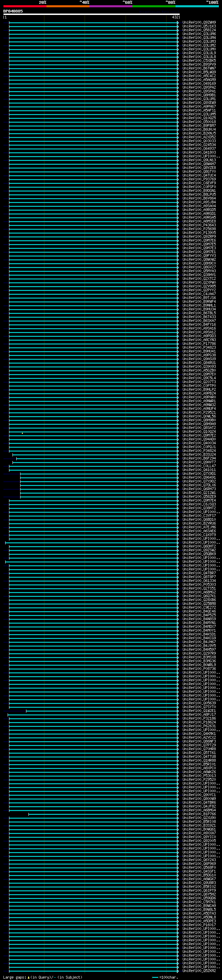
Task: Select hit label UniRef100_O64937
Action: click(x=199, y=148)
